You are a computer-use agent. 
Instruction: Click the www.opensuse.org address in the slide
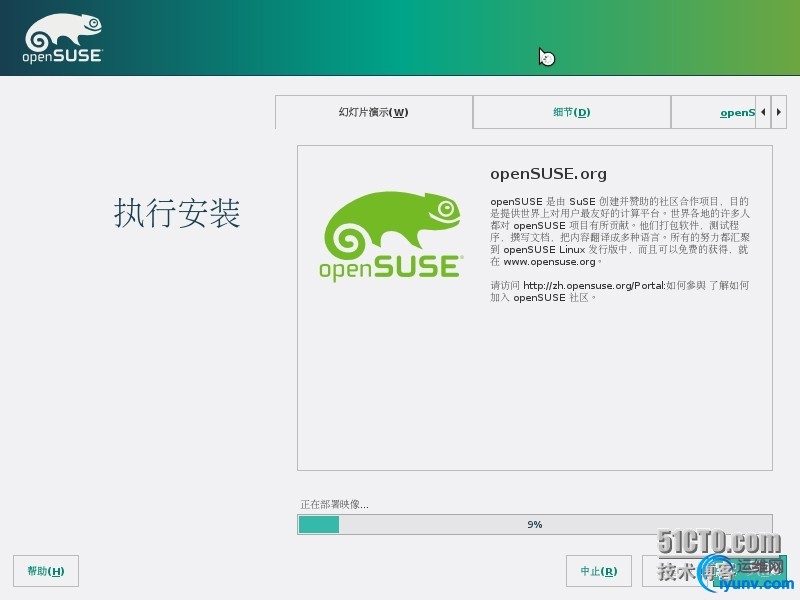pos(549,262)
